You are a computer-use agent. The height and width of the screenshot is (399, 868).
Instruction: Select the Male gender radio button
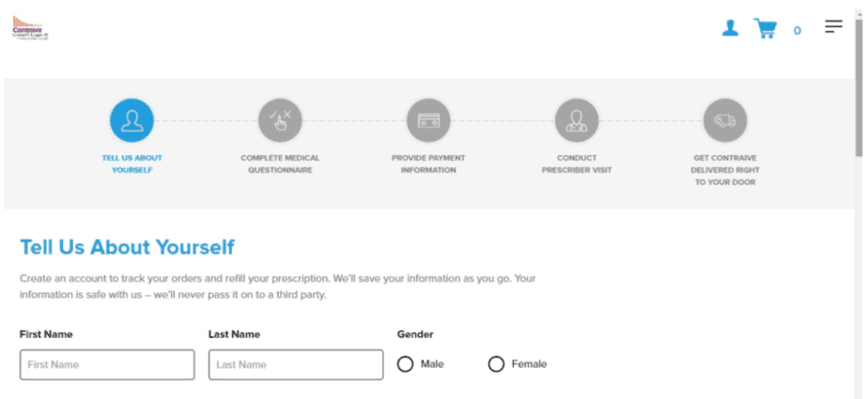tap(405, 364)
